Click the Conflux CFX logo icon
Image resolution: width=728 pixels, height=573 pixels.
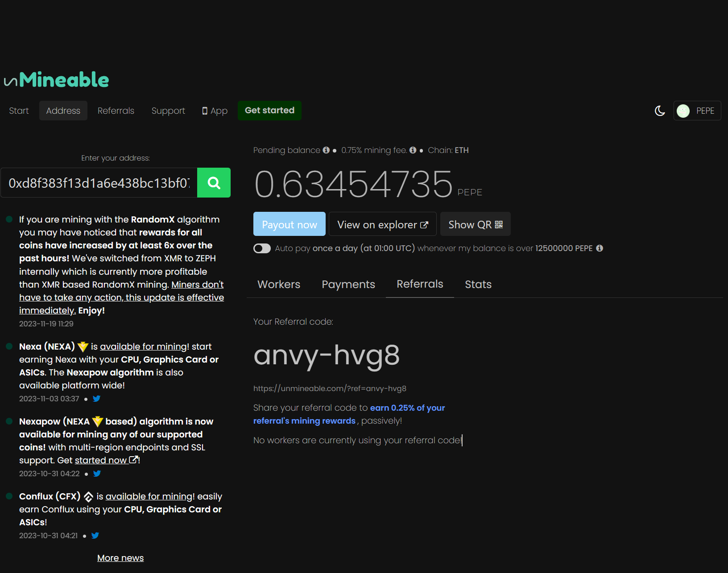coord(88,497)
